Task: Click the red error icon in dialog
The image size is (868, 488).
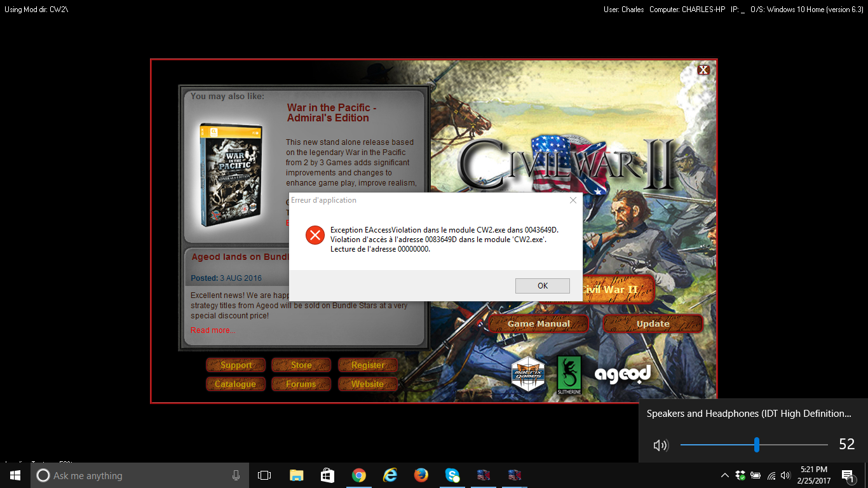Action: [x=315, y=234]
